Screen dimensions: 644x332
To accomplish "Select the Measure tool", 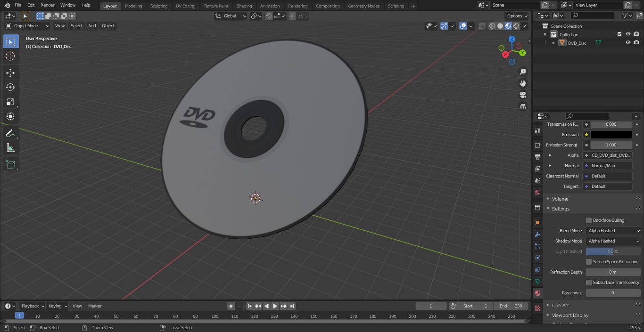I will pyautogui.click(x=10, y=148).
